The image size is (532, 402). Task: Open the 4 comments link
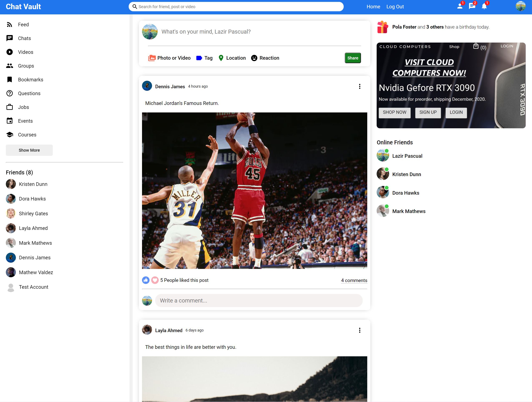point(354,280)
